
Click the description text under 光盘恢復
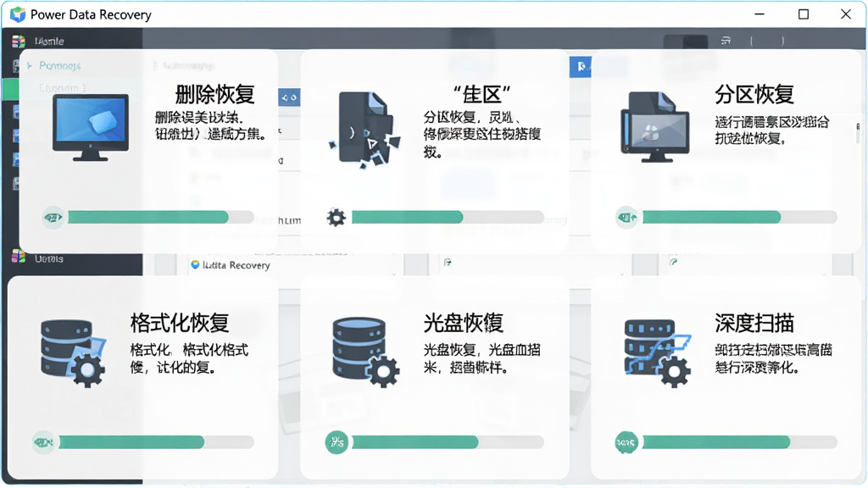tap(481, 358)
